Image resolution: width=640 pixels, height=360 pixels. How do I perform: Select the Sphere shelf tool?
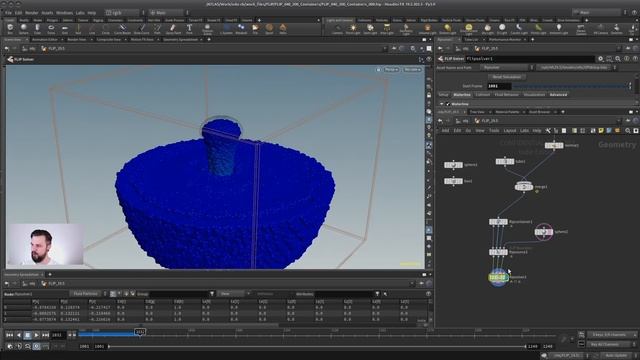24,29
